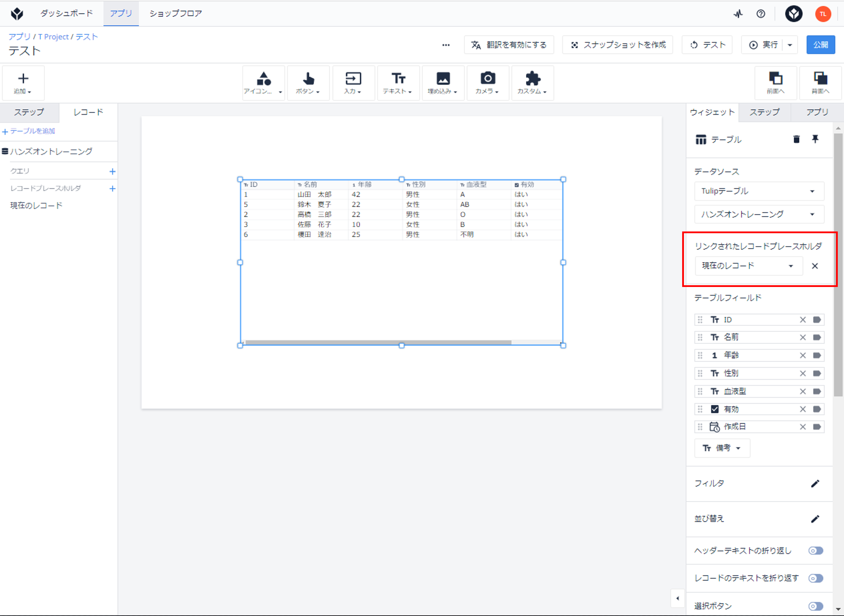Delete the table widget with trash icon

(796, 139)
